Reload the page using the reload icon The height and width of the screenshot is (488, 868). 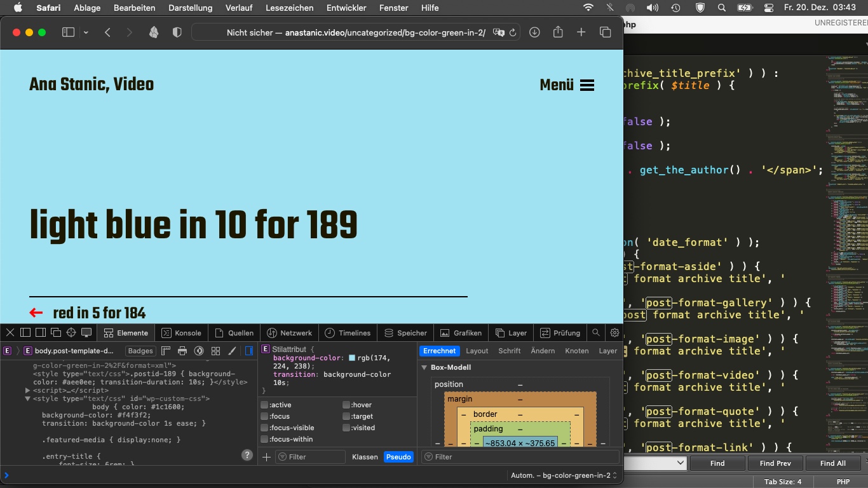(513, 32)
